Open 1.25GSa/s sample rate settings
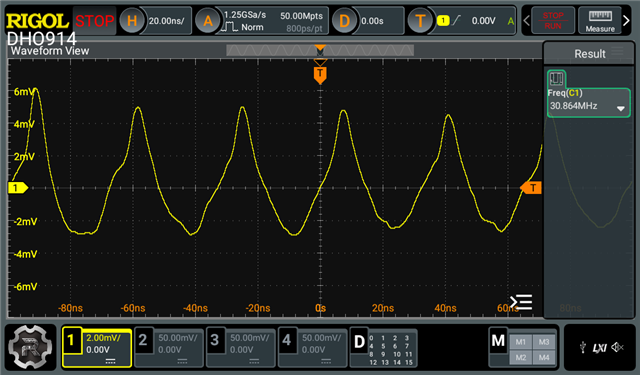 245,15
